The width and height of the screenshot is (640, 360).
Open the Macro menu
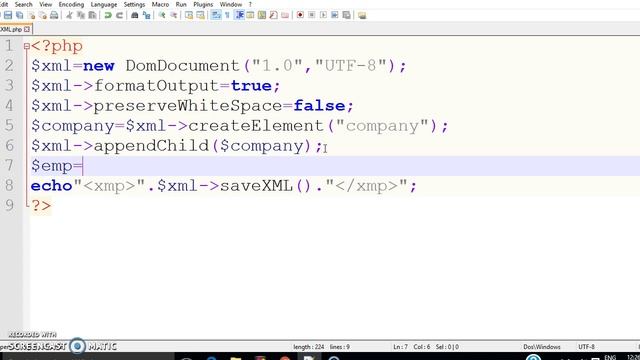coord(160,4)
